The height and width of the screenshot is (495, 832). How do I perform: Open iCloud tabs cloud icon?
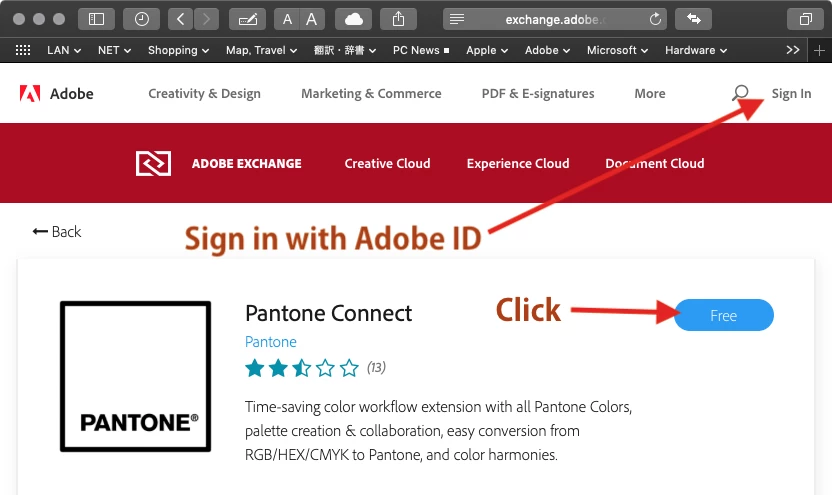353,19
